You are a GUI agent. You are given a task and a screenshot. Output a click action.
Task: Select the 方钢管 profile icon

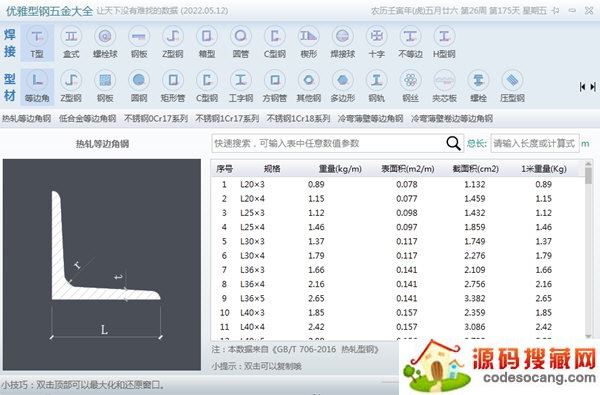[x=275, y=87]
